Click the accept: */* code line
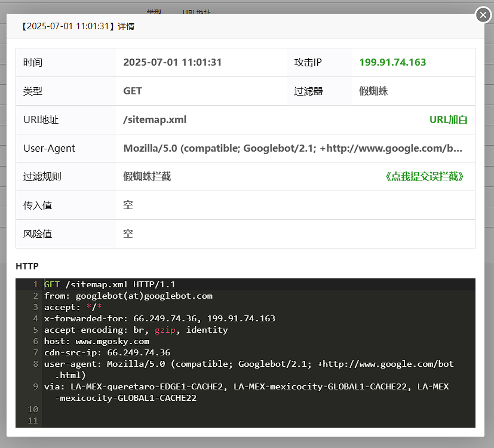This screenshot has width=494, height=448. point(73,307)
